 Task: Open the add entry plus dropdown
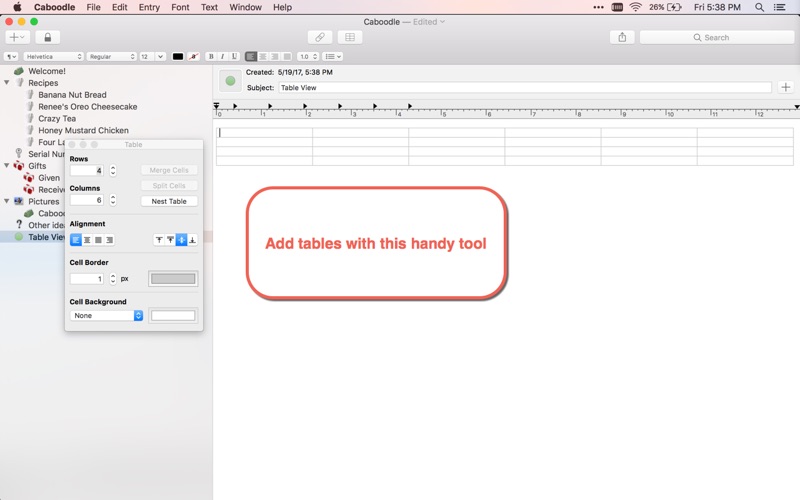click(17, 37)
